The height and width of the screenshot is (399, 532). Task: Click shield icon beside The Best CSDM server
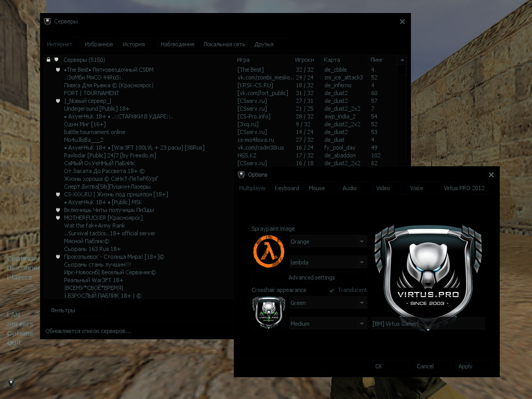click(x=58, y=70)
